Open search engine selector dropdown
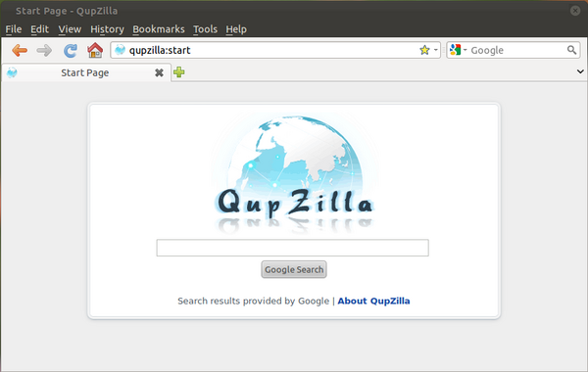588x372 pixels. tap(458, 50)
